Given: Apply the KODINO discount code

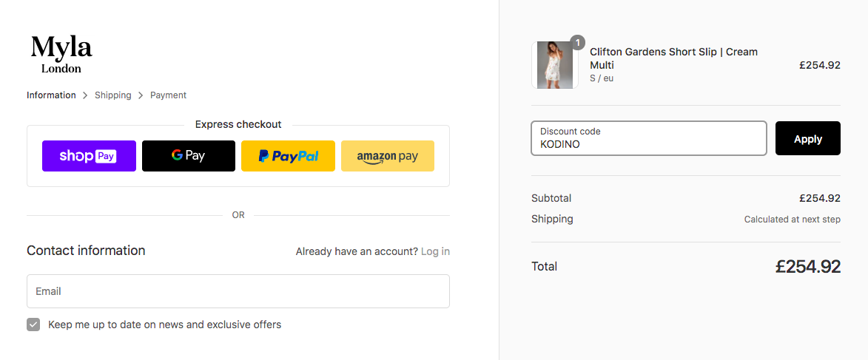Looking at the screenshot, I should (x=807, y=138).
